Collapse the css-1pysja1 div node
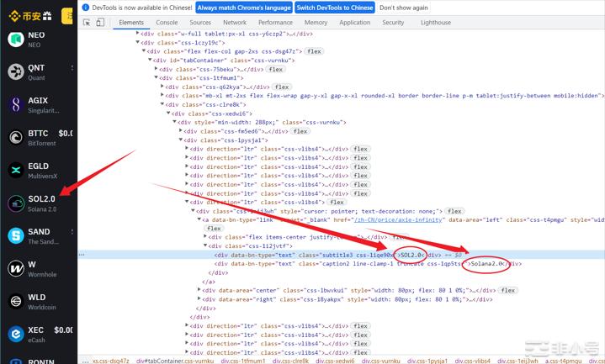The height and width of the screenshot is (364, 605). (181, 140)
